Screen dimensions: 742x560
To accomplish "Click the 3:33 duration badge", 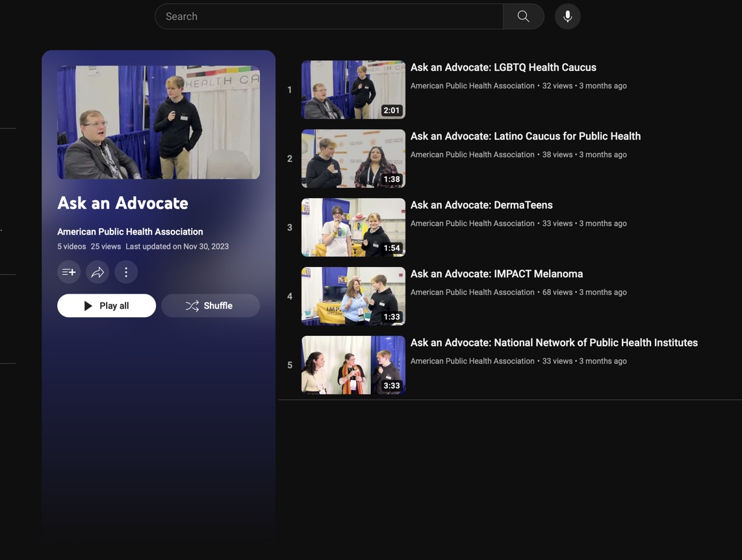I will (x=391, y=385).
